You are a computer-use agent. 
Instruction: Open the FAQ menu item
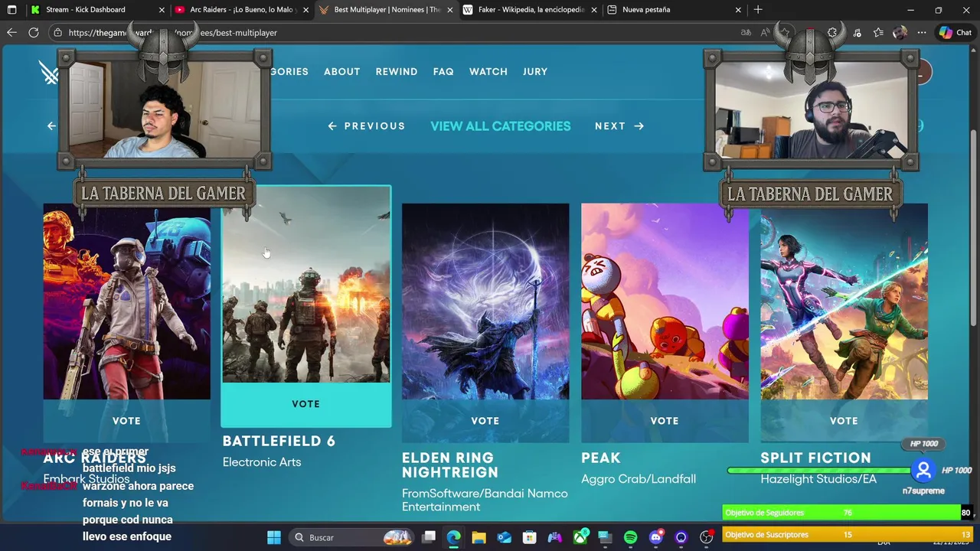[443, 71]
